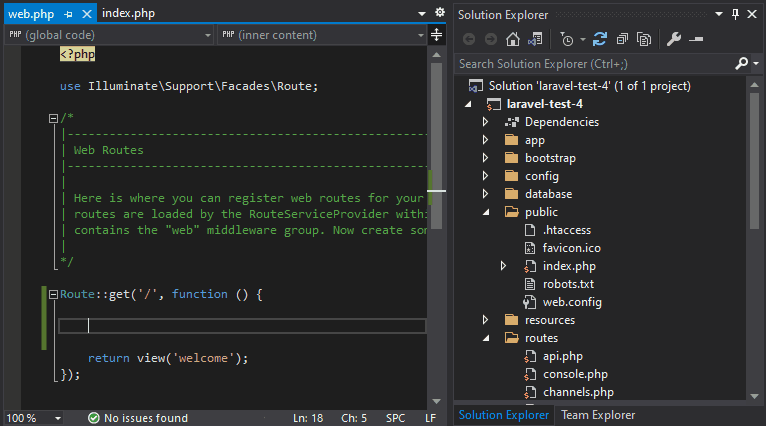The image size is (766, 426).
Task: Open the (global code) scope dropdown
Action: [x=109, y=35]
